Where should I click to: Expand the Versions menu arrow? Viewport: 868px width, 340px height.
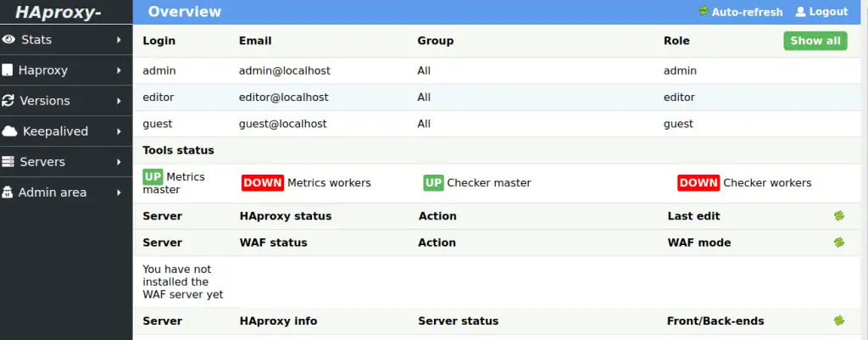[x=119, y=101]
